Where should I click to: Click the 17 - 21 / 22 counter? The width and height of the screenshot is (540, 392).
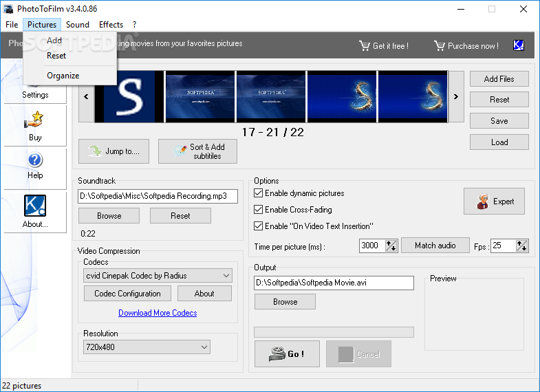click(273, 132)
